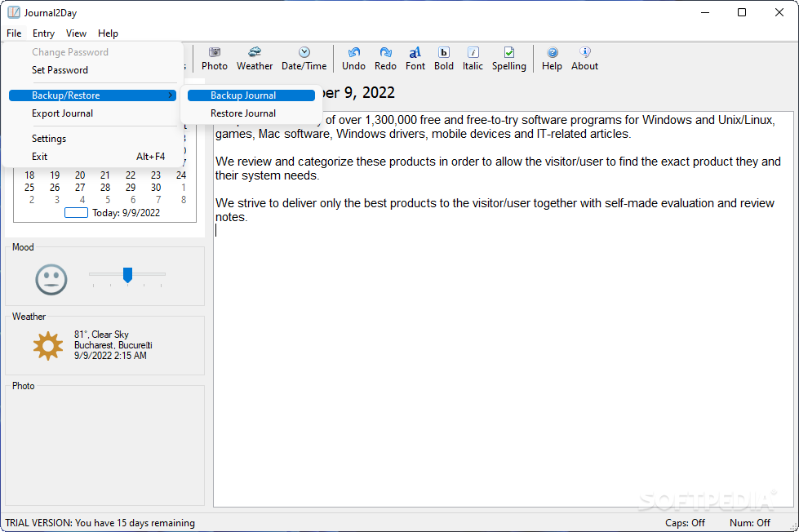Screen dimensions: 799x532
Task: Maximize the Journal2Day window
Action: pos(742,12)
